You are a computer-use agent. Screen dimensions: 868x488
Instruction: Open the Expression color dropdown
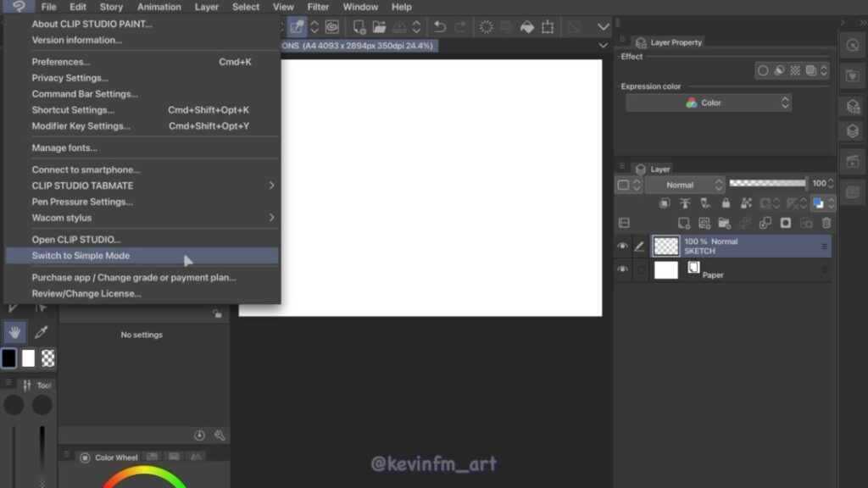click(x=708, y=103)
